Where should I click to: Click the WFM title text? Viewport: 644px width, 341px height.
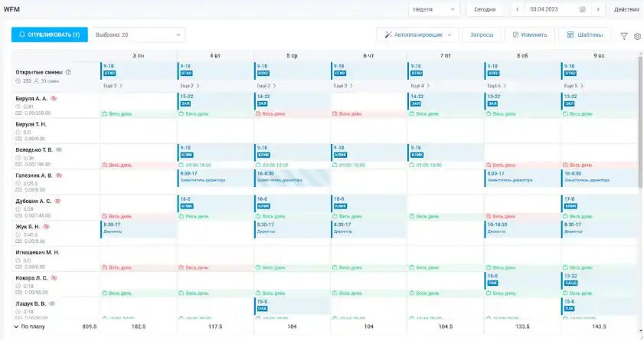click(x=11, y=9)
